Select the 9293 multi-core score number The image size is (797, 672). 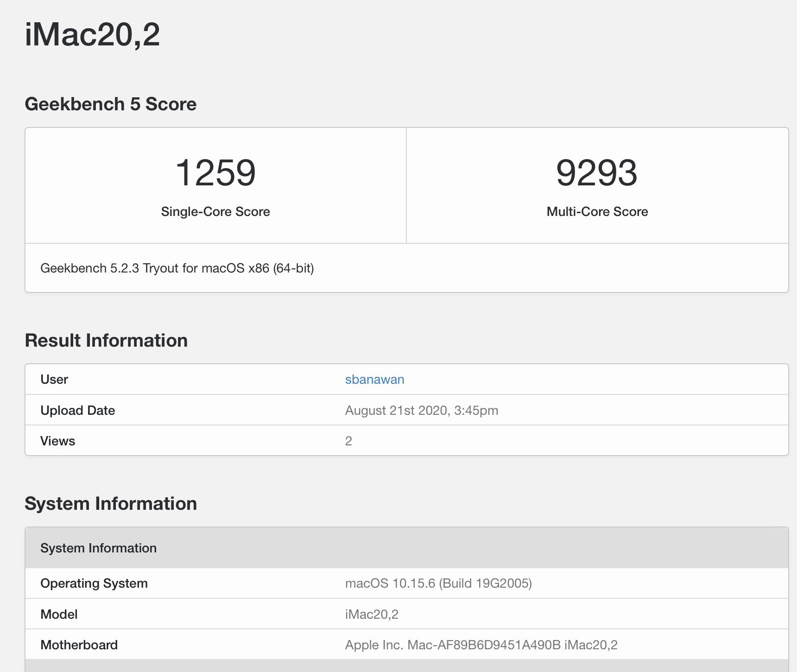pyautogui.click(x=597, y=173)
